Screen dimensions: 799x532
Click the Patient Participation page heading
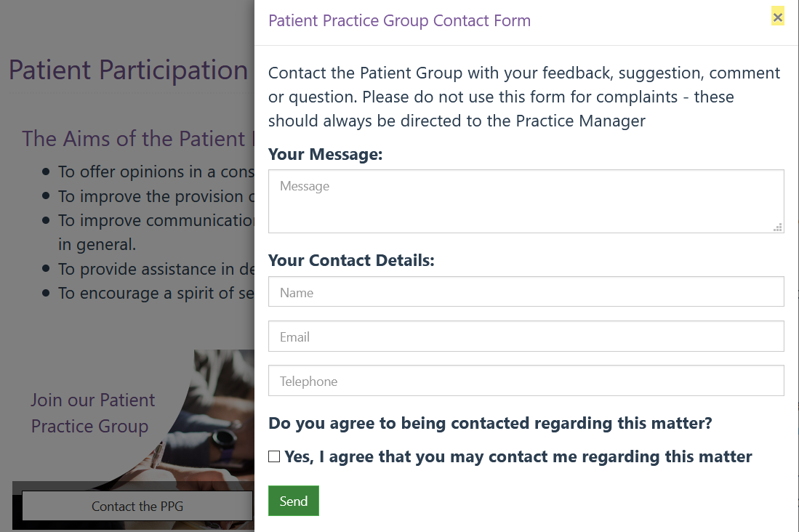pyautogui.click(x=129, y=70)
